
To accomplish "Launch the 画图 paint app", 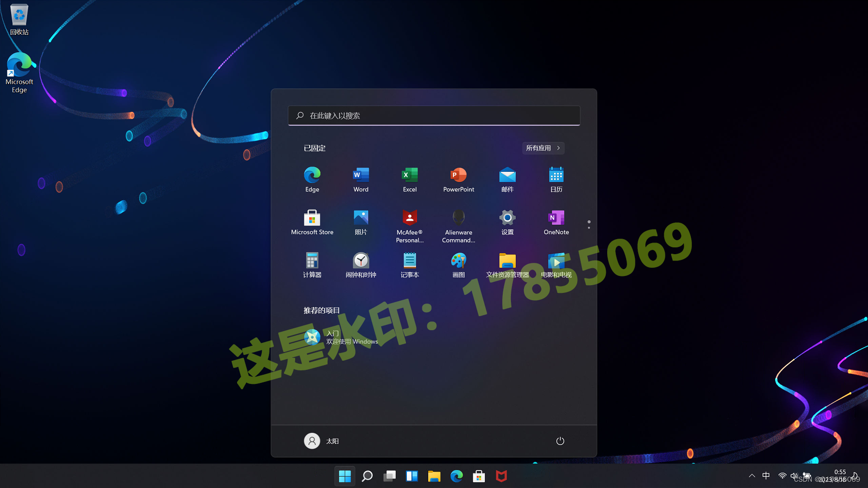I will (x=459, y=265).
